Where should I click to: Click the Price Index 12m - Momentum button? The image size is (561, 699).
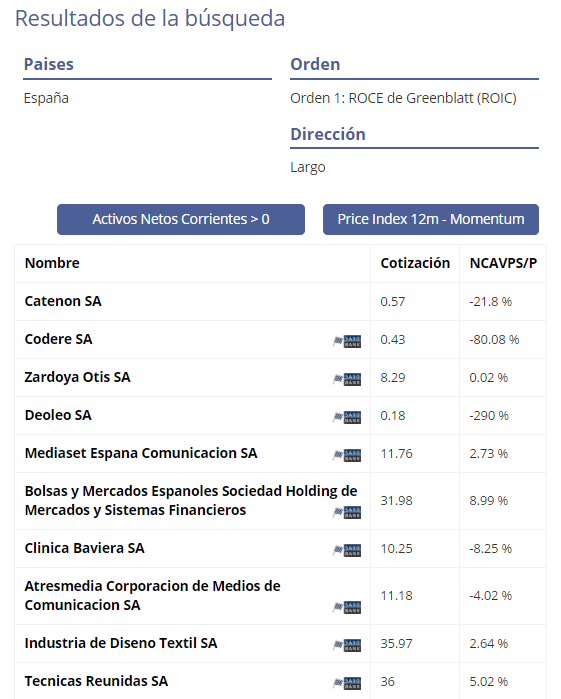point(431,219)
